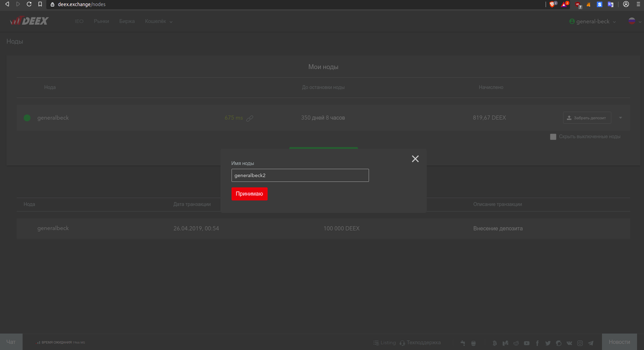Open the browser profile icon
The height and width of the screenshot is (350, 644).
tap(626, 4)
